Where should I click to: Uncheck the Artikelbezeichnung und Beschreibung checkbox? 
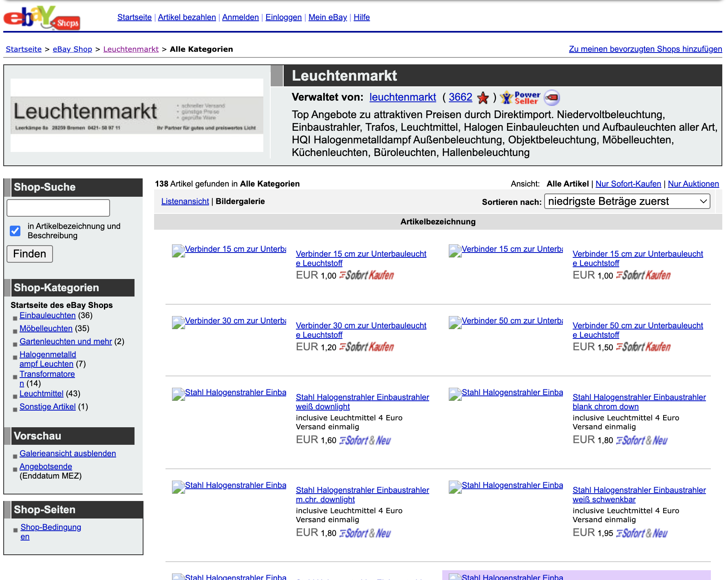pyautogui.click(x=15, y=231)
